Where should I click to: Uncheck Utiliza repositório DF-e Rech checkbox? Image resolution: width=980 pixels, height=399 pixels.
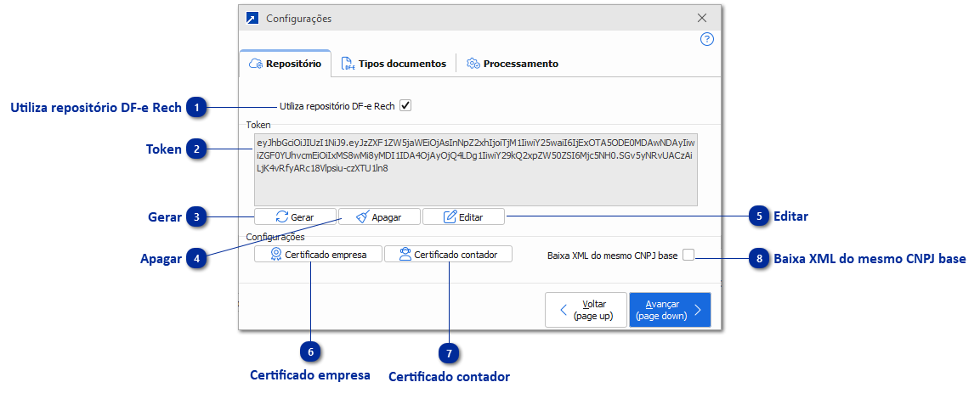coord(405,106)
